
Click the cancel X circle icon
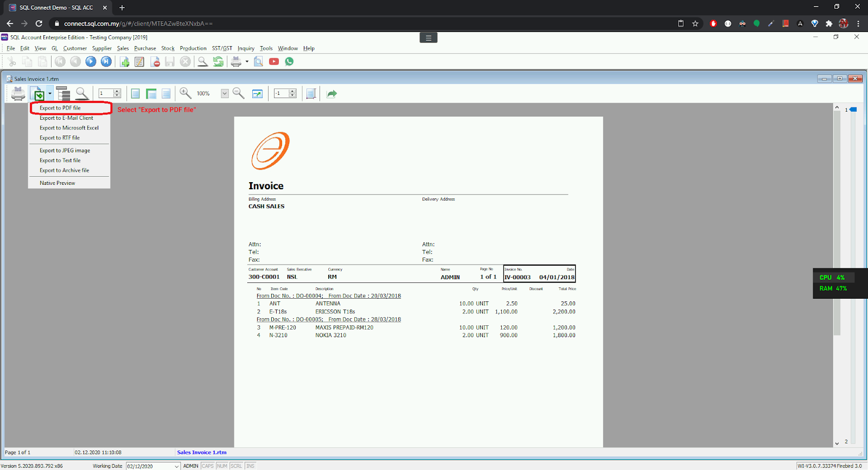[x=186, y=62]
